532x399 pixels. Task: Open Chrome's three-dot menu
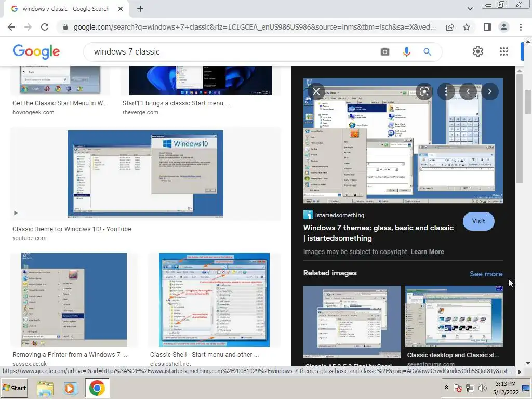click(x=521, y=27)
